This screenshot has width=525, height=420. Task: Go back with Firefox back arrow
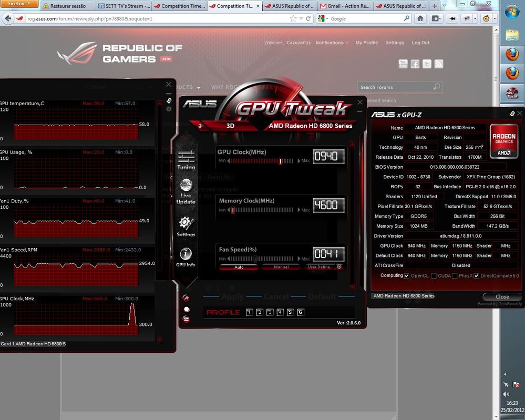point(8,18)
